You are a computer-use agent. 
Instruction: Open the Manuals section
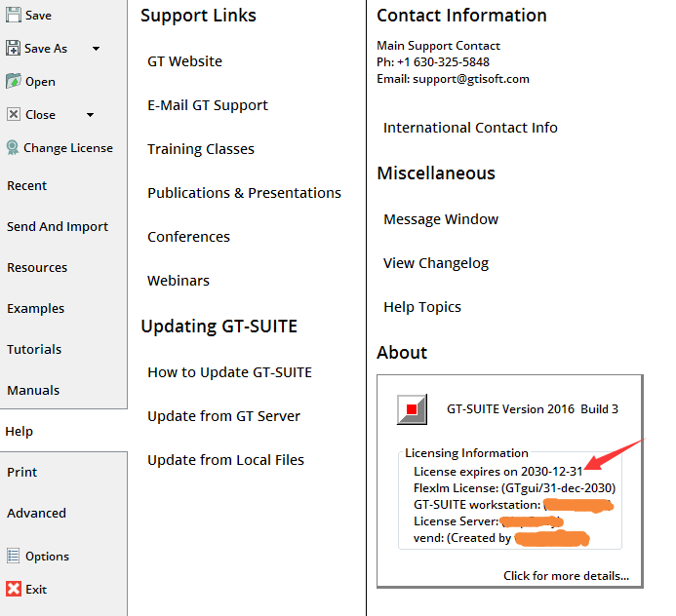[x=33, y=390]
